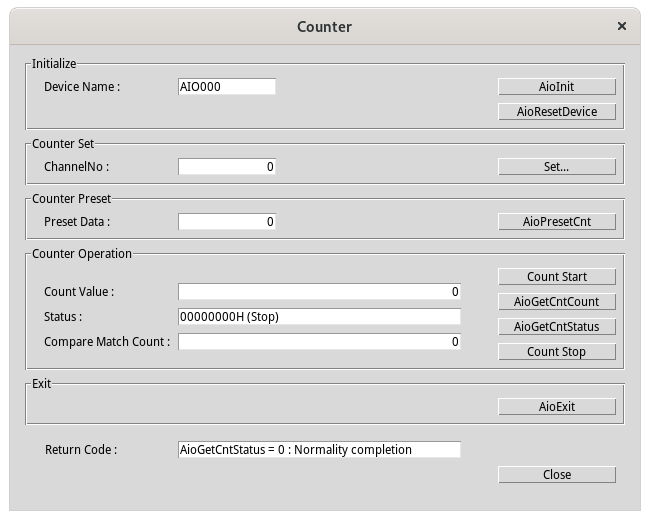Click the AioInit button
Image resolution: width=650 pixels, height=520 pixels.
pos(556,87)
